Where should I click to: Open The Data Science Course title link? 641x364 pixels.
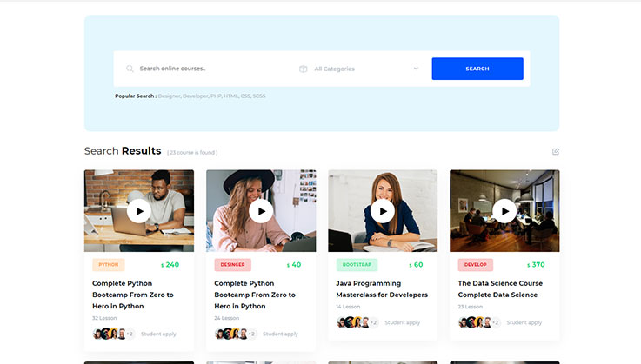(x=500, y=289)
